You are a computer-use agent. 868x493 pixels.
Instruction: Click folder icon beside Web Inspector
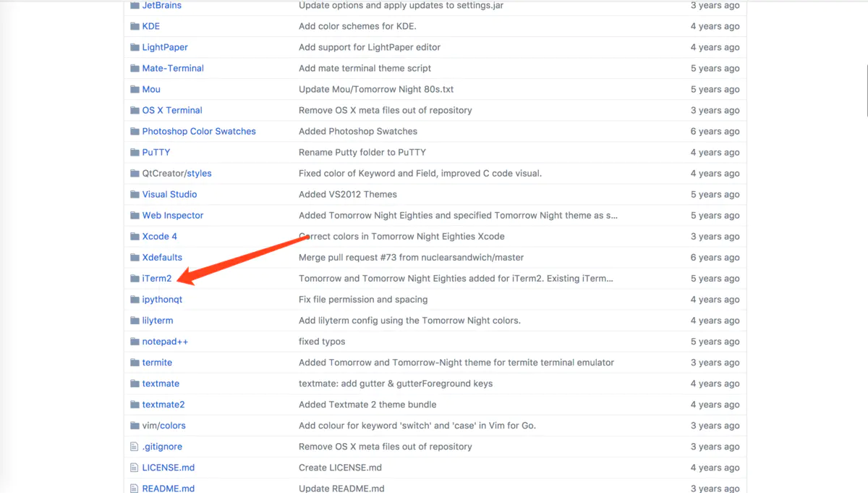135,215
